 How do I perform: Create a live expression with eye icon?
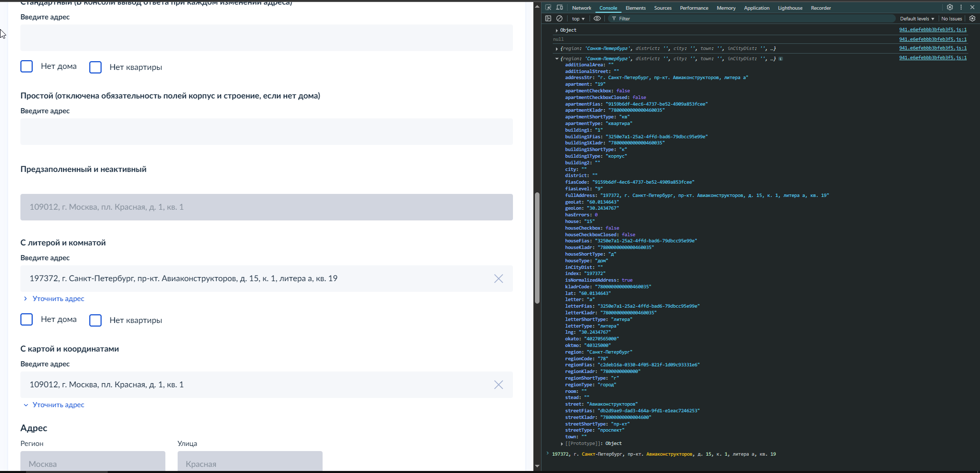coord(597,18)
